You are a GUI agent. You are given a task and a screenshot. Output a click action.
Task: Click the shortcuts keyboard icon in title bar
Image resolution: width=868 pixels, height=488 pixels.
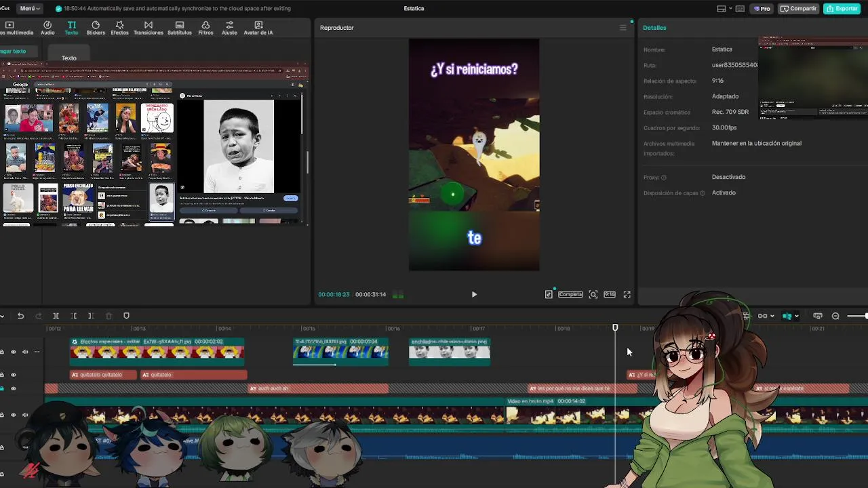tap(740, 9)
